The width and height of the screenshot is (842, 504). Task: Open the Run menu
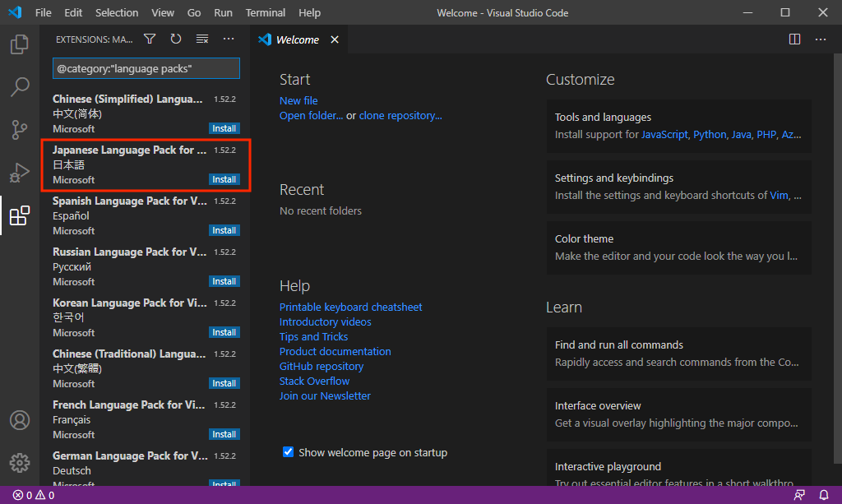pyautogui.click(x=223, y=12)
